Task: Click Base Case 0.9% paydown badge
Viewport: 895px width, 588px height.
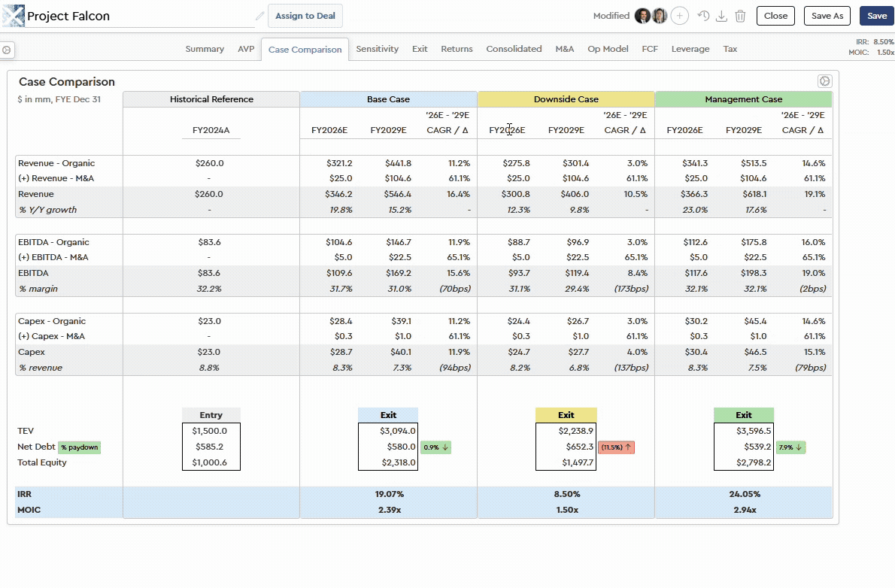Action: 435,447
